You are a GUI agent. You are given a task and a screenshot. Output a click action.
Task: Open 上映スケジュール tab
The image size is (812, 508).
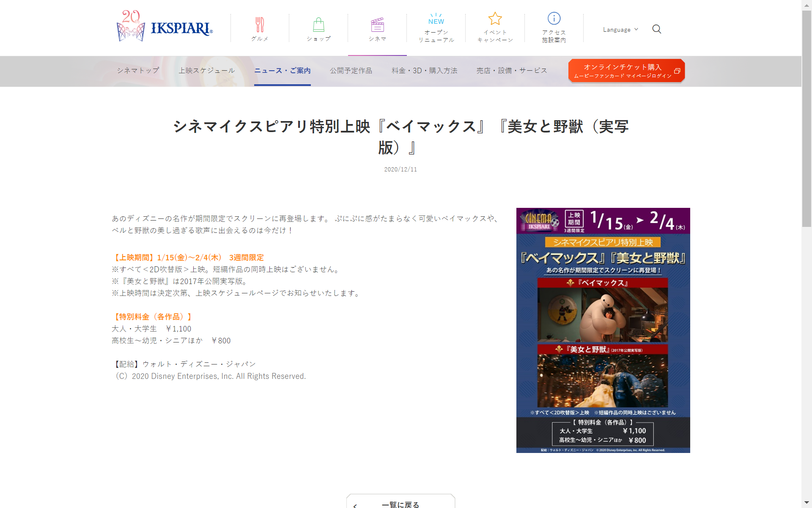(x=206, y=71)
